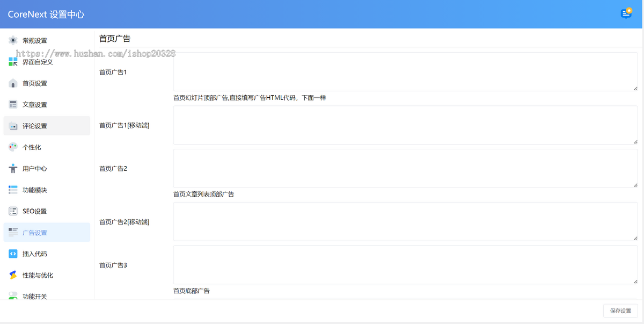
Task: Click the 首页广告2[移动端] field label
Action: tap(125, 222)
